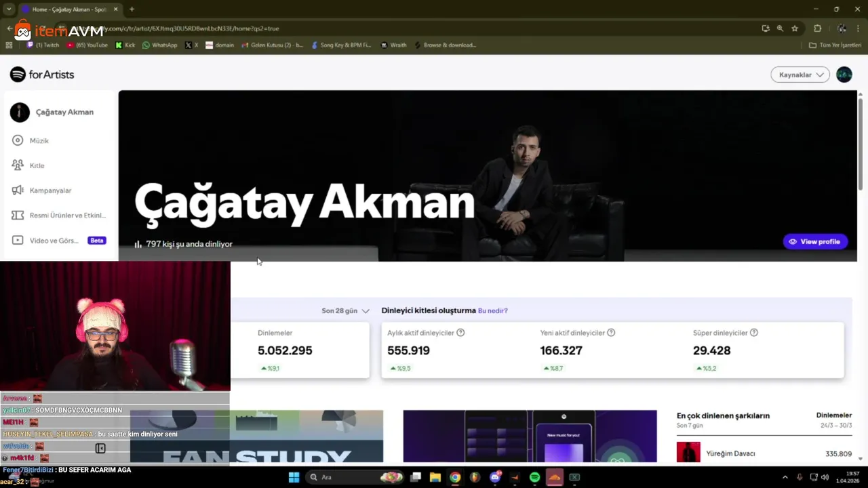Click the zoom magnifier icon in address bar

pos(780,28)
